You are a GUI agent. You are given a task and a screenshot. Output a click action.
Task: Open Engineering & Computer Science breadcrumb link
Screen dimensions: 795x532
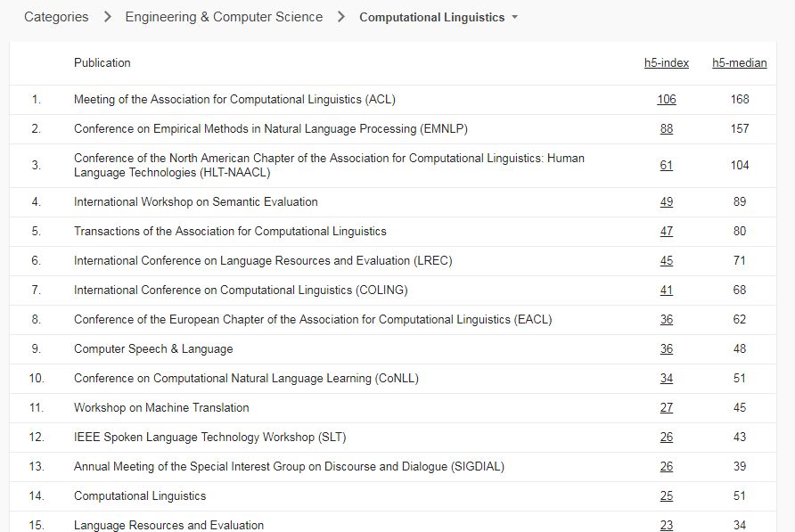tap(224, 17)
